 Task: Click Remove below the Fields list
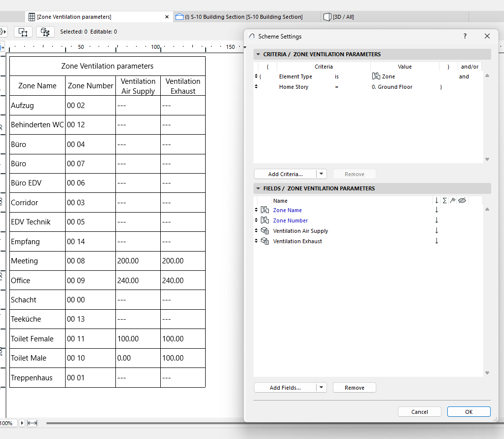(x=354, y=387)
